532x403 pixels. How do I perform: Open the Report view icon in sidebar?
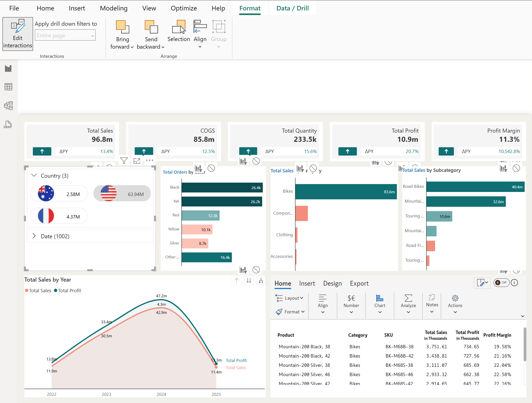(x=8, y=68)
